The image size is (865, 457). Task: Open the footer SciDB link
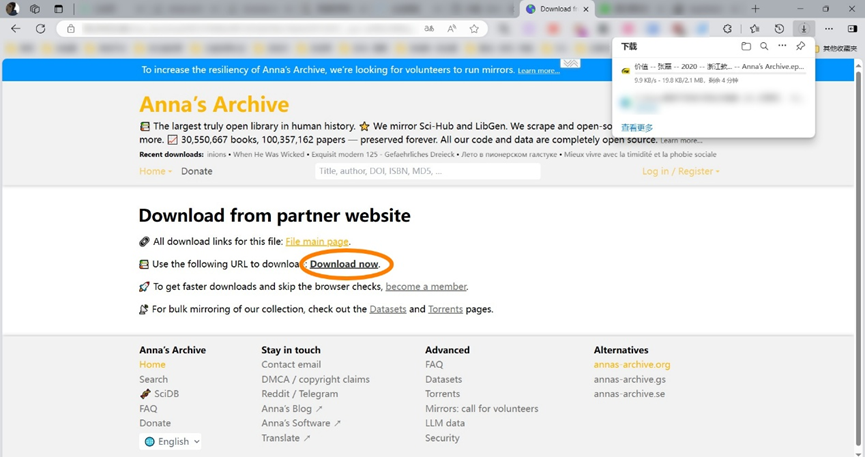coord(159,394)
